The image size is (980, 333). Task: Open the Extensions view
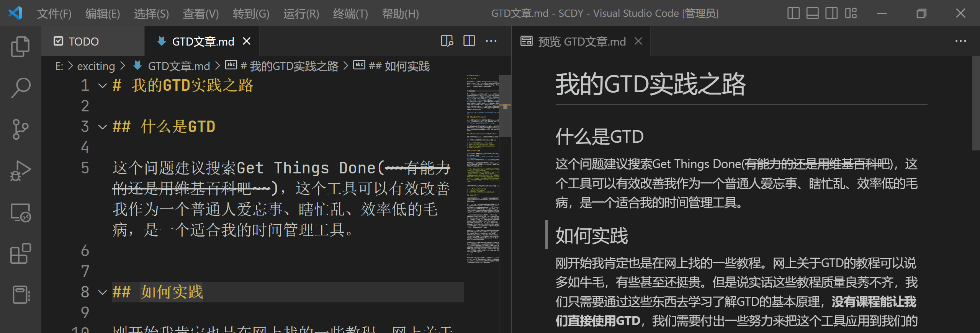click(20, 253)
